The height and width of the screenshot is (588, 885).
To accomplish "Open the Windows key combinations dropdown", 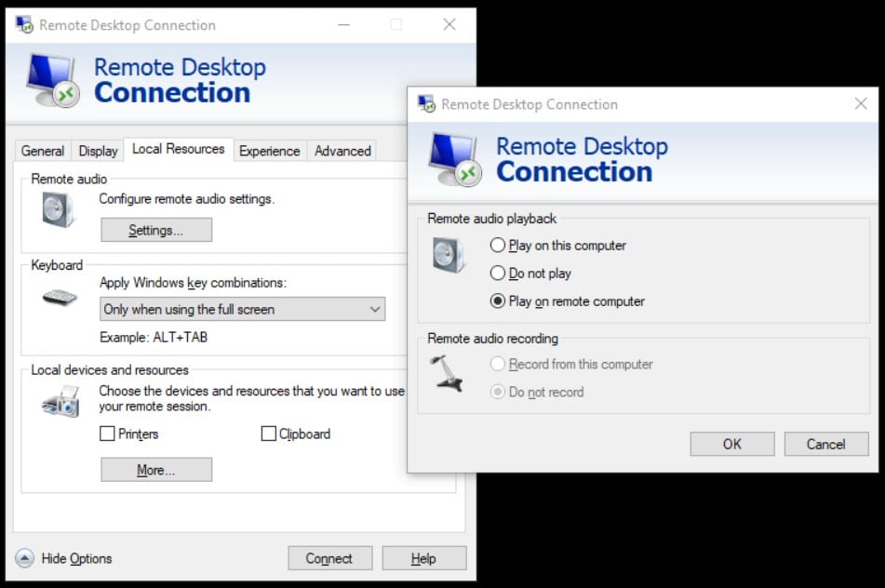I will tap(243, 309).
